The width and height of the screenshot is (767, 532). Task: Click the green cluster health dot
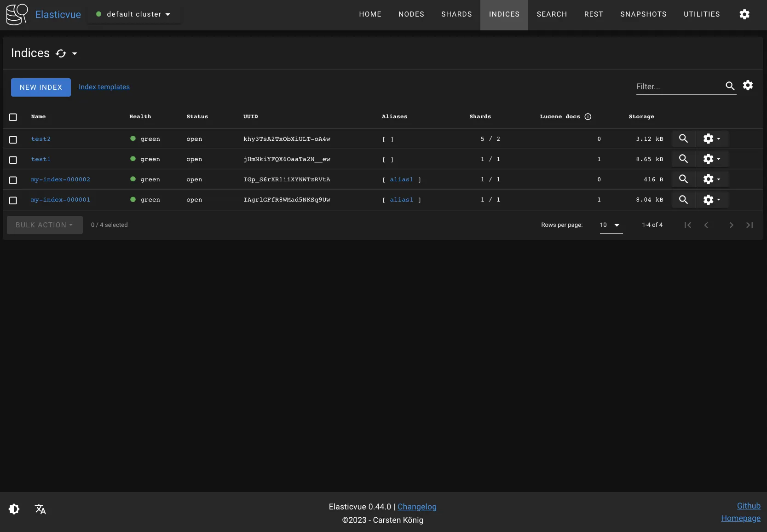point(98,14)
